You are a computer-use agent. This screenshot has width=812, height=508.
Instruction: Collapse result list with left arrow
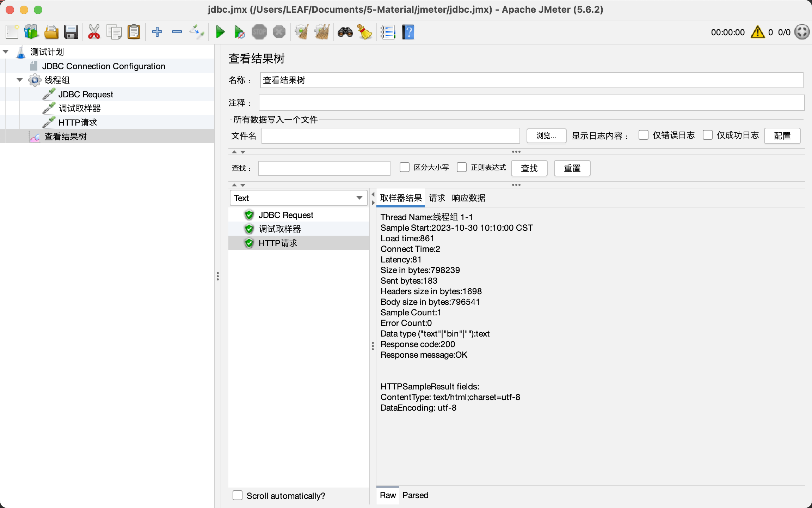pos(373,194)
